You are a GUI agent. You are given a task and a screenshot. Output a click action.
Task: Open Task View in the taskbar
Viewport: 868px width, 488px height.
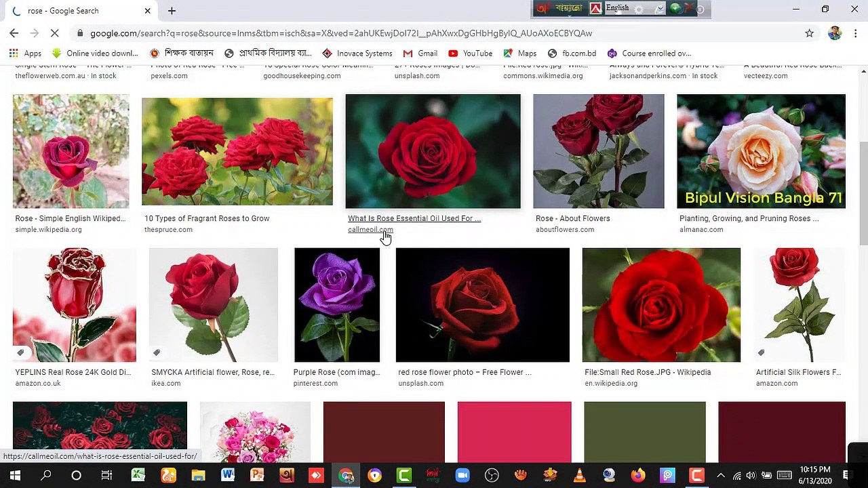coord(106,475)
